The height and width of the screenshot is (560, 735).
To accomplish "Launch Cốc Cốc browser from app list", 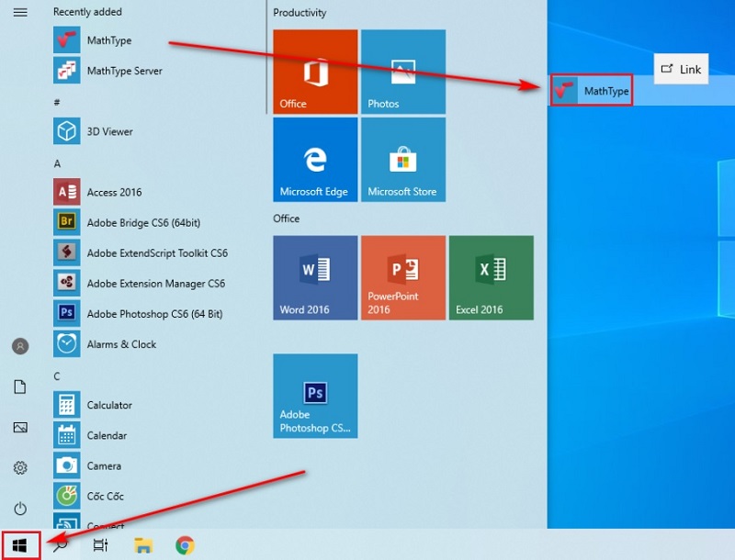I will [x=107, y=496].
